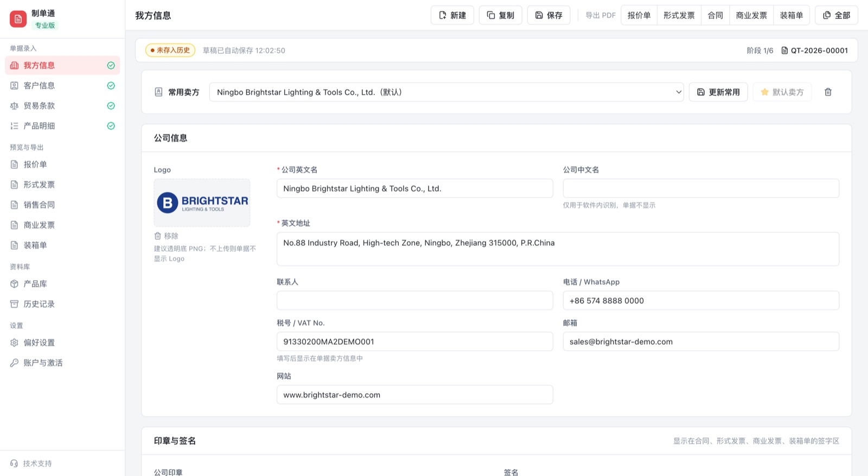Image resolution: width=868 pixels, height=476 pixels.
Task: Click the Brightstar logo thumbnail
Action: (x=202, y=202)
